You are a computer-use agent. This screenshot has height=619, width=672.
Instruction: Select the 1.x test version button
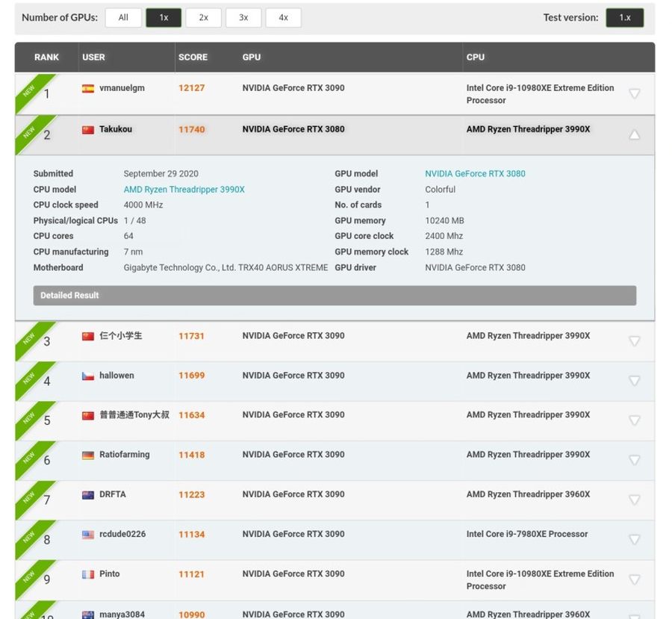[624, 18]
